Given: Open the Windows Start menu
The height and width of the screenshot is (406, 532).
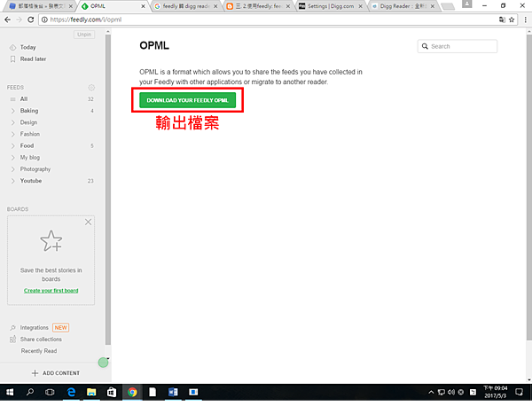Looking at the screenshot, I should [10, 393].
